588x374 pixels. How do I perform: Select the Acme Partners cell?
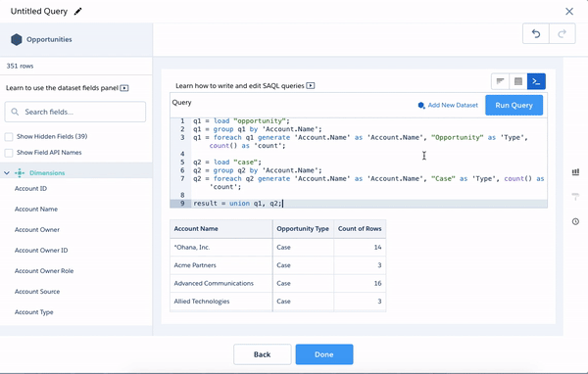click(221, 265)
